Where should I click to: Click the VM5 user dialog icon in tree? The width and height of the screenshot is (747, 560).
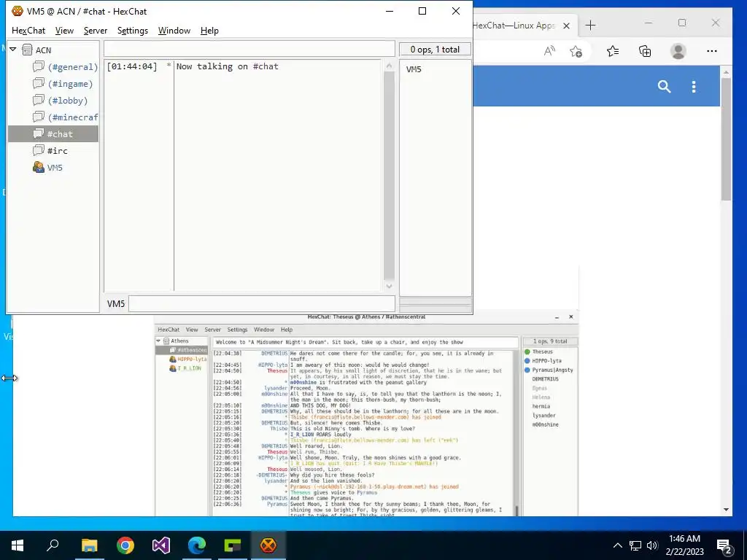tap(39, 167)
